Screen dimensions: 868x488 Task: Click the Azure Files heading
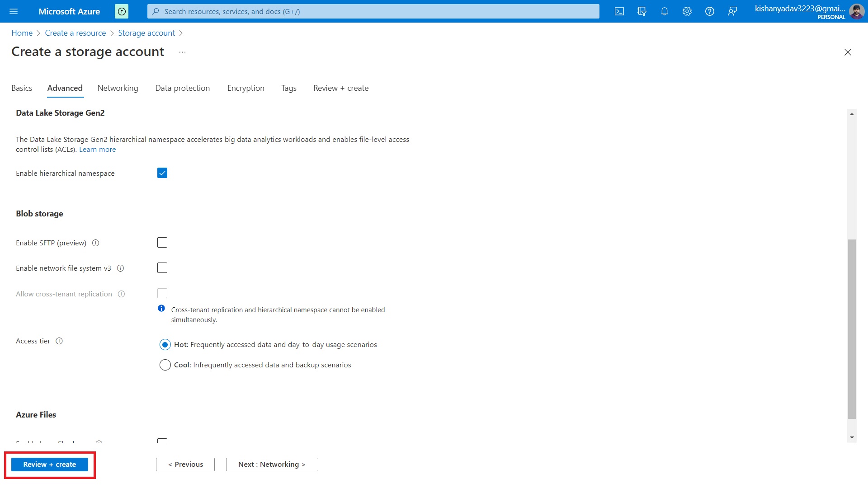36,415
